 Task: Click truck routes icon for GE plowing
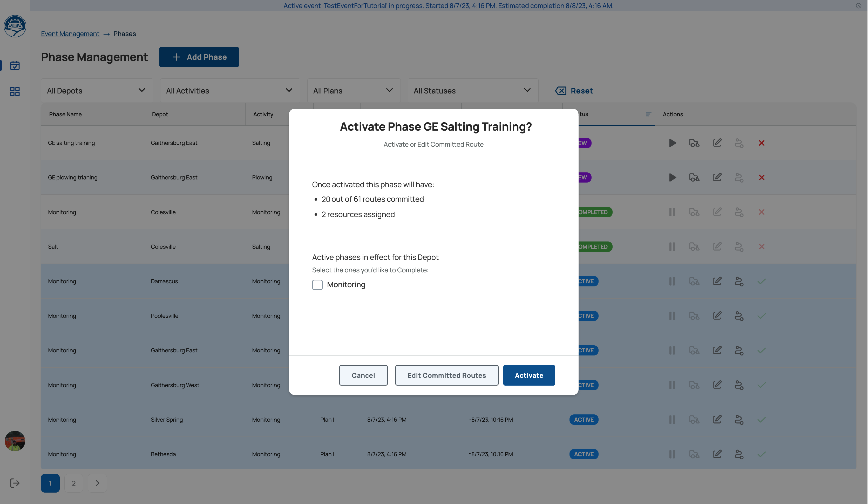click(694, 177)
